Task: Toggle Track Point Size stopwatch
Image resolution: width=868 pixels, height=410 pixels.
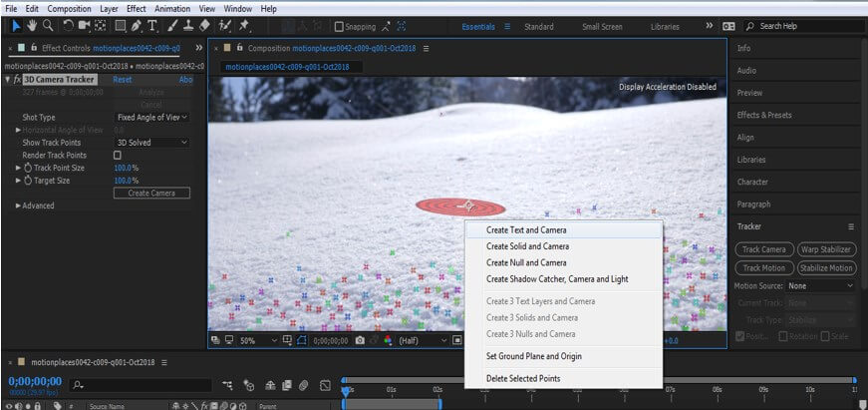Action: tap(30, 168)
